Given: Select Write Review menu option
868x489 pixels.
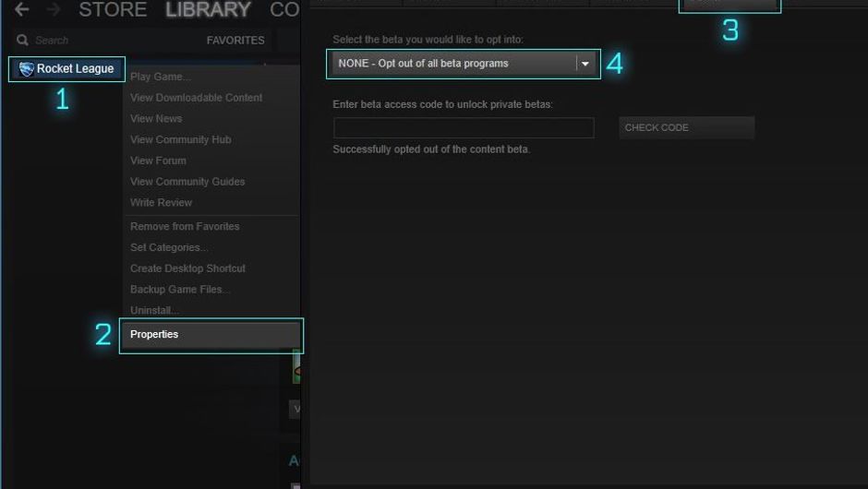Looking at the screenshot, I should (161, 203).
